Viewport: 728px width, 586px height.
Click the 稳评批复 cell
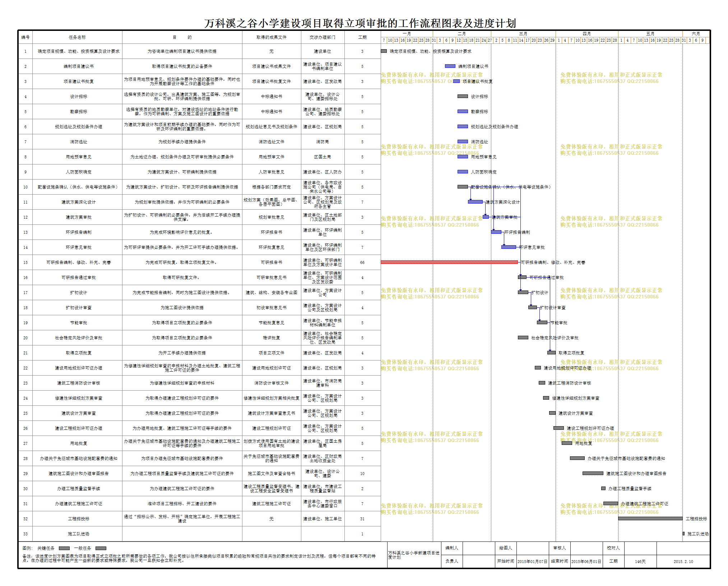click(272, 338)
